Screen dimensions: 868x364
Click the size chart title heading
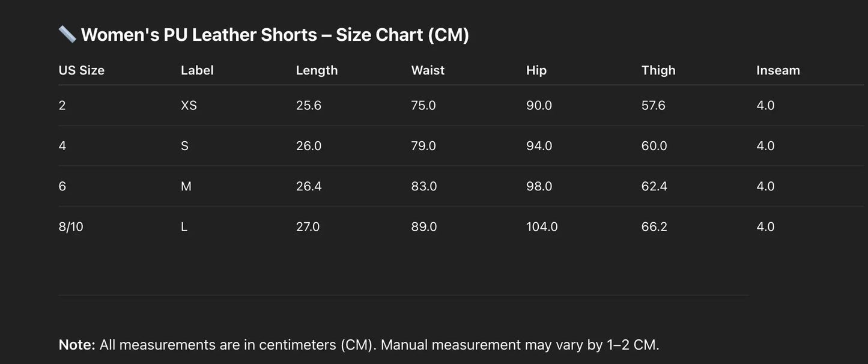click(275, 35)
